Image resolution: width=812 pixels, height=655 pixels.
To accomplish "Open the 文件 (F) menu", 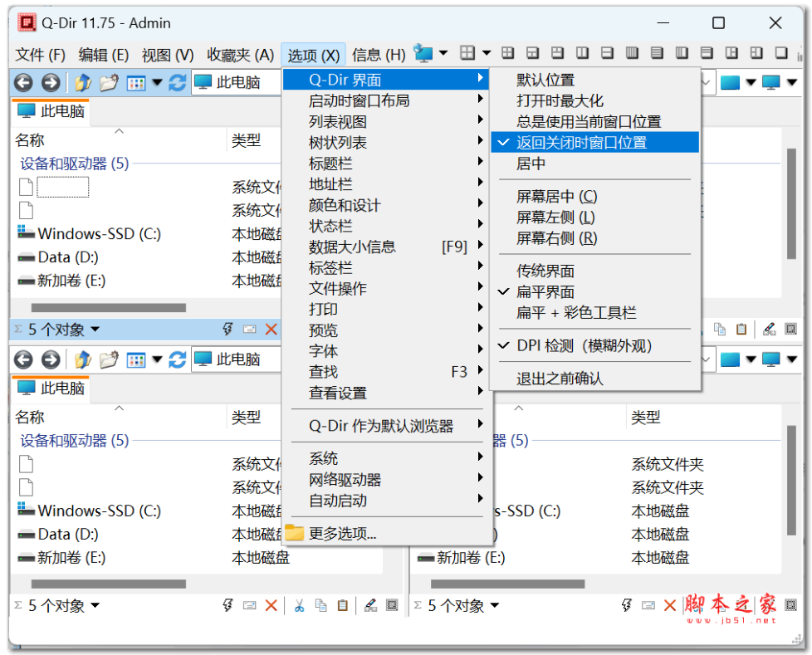I will (x=41, y=54).
